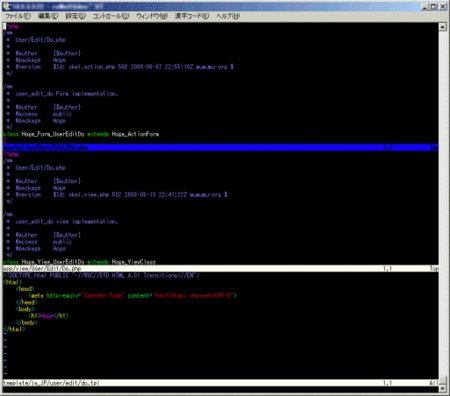The image size is (450, 396).
Task: Open the 編集(E) menu
Action: pos(48,16)
